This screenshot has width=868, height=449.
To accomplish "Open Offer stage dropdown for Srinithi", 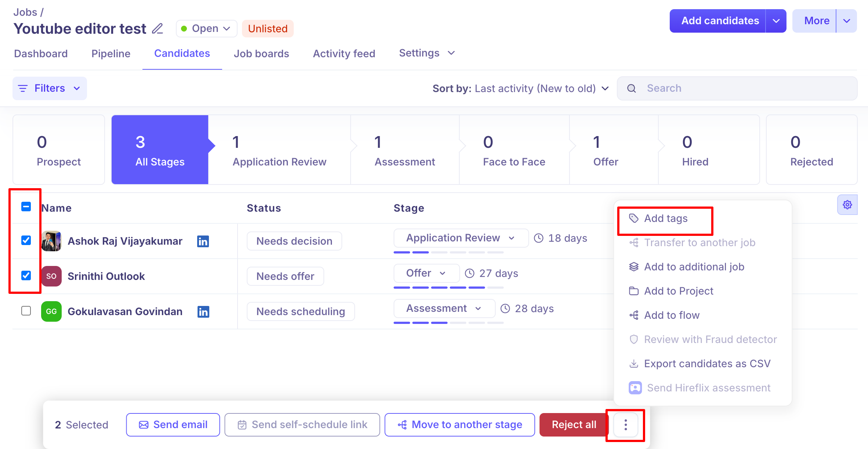I will 426,273.
